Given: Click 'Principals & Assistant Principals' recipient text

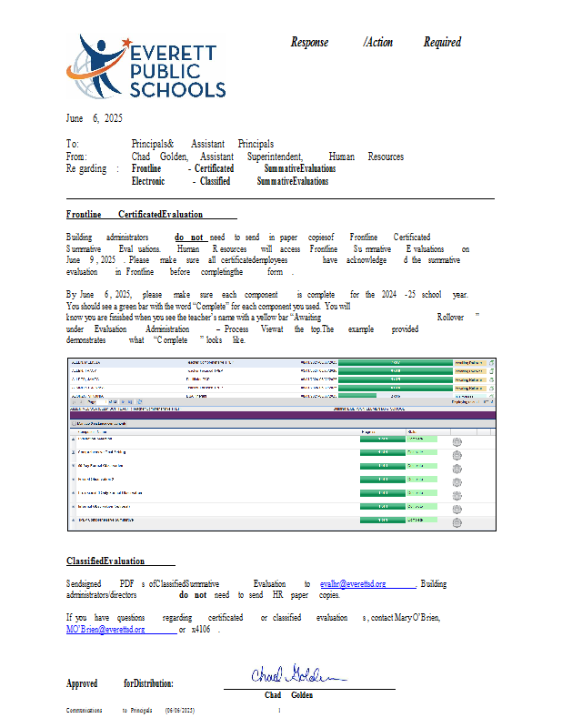Looking at the screenshot, I should tap(203, 144).
